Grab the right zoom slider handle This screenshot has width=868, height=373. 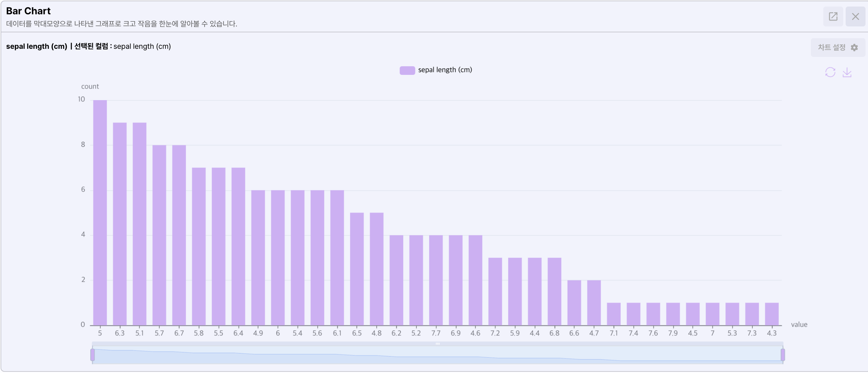click(x=783, y=355)
